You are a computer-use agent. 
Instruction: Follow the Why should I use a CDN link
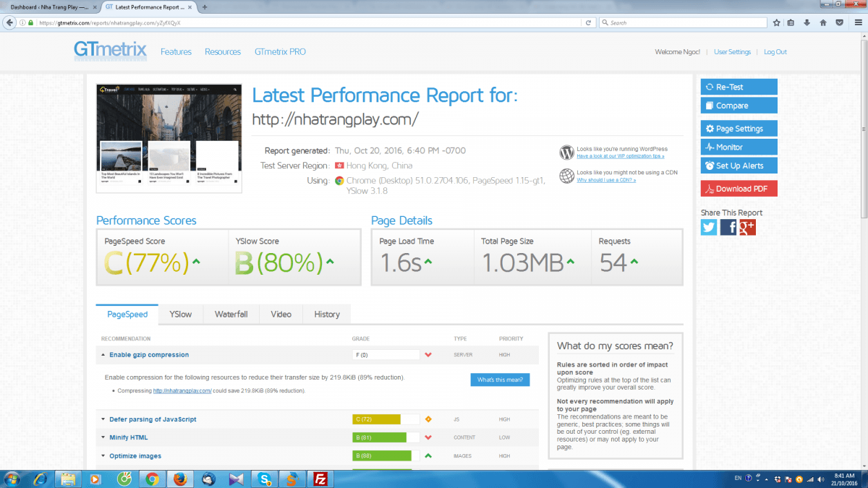pyautogui.click(x=606, y=180)
